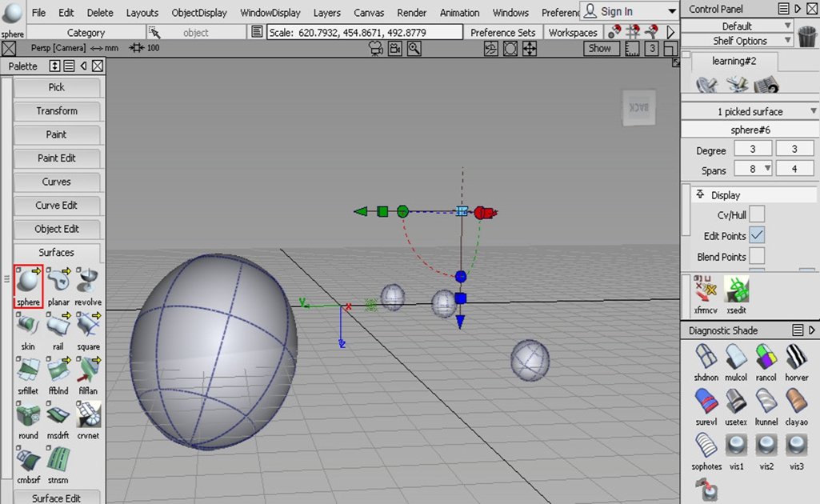Click the xsedit shelf icon

point(736,294)
